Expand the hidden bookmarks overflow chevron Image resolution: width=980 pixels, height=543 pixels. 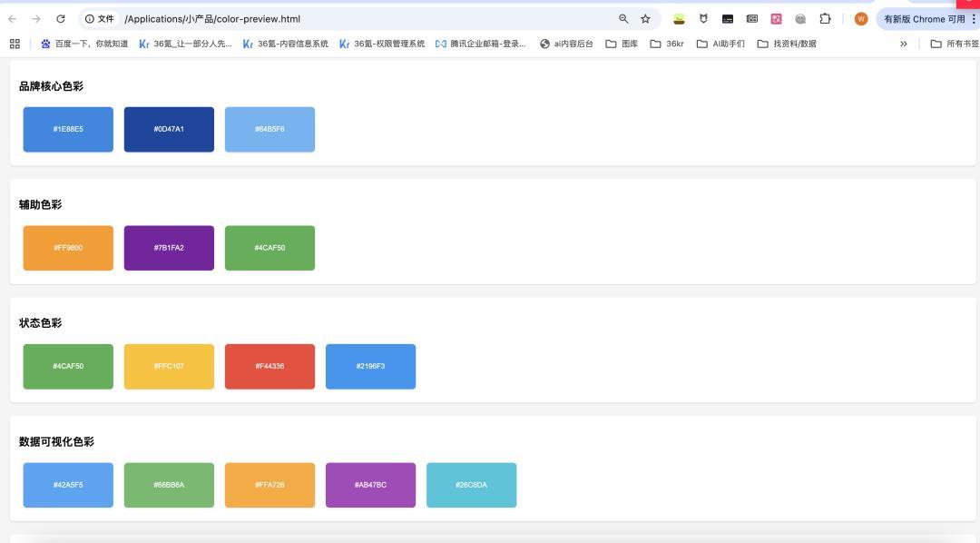click(x=903, y=44)
